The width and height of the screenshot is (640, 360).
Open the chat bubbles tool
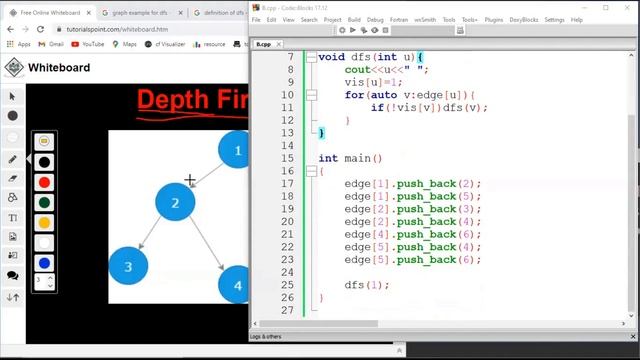[x=13, y=276]
